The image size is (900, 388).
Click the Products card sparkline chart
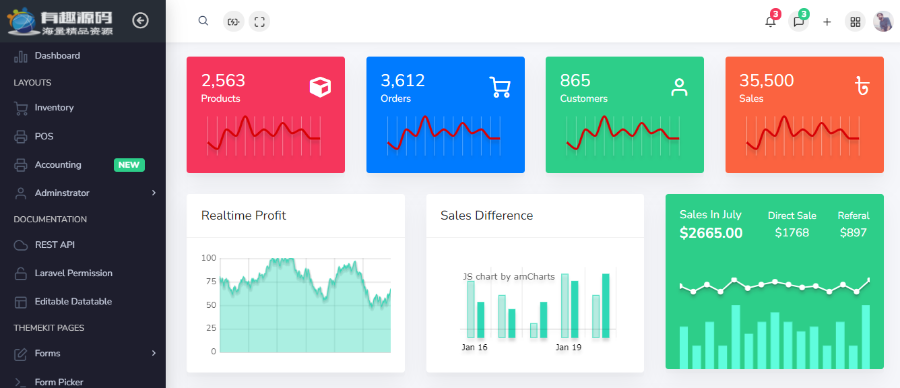coord(264,135)
